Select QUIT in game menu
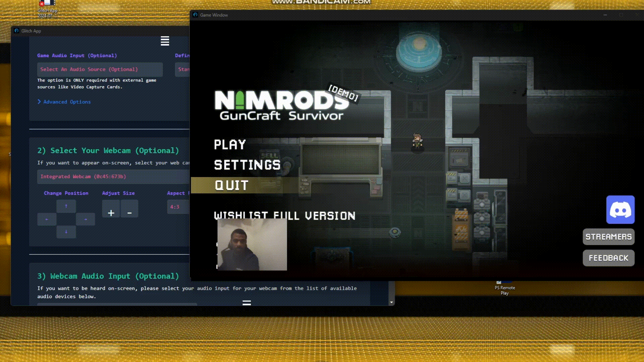 point(232,185)
